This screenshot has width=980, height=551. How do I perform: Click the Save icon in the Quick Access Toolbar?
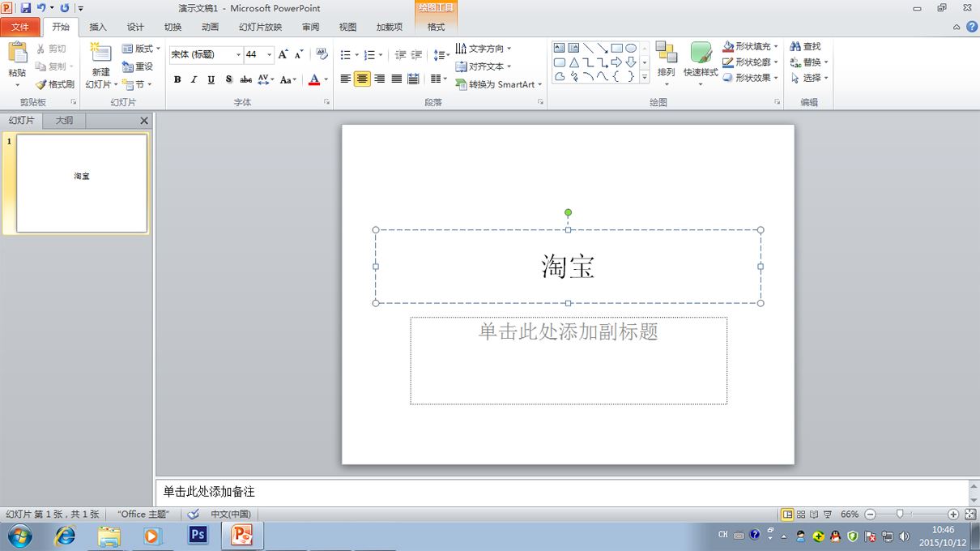point(25,7)
